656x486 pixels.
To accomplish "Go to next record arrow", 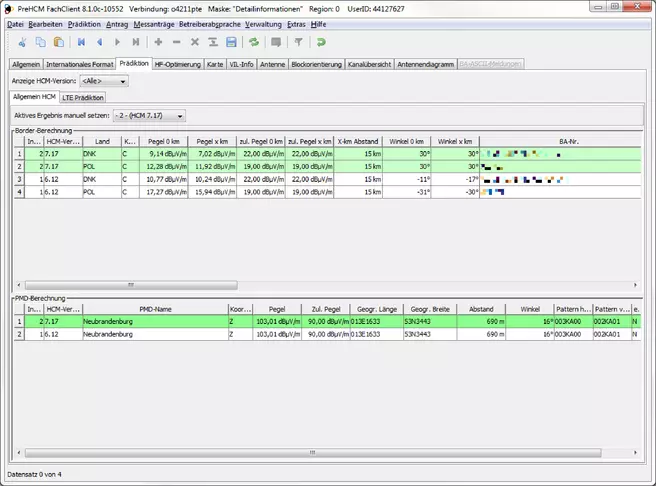I will [118, 42].
